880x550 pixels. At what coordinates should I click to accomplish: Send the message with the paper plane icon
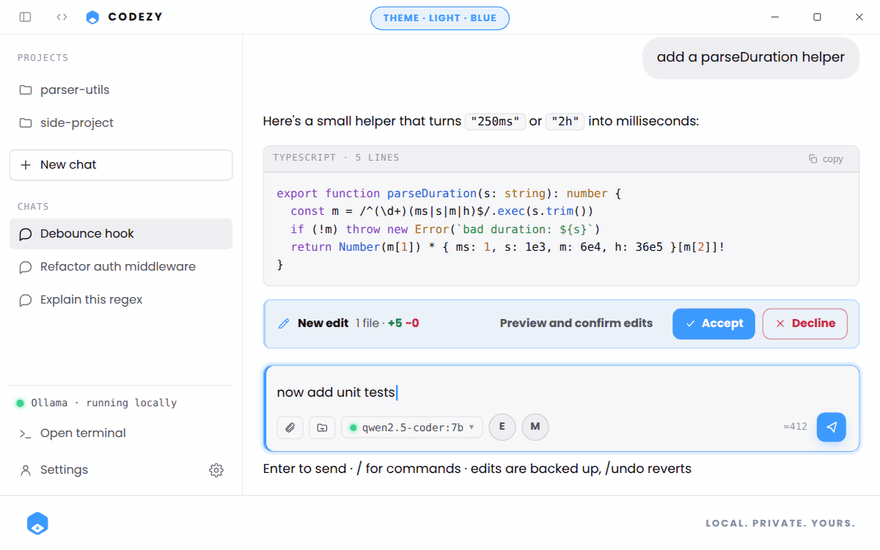point(831,427)
